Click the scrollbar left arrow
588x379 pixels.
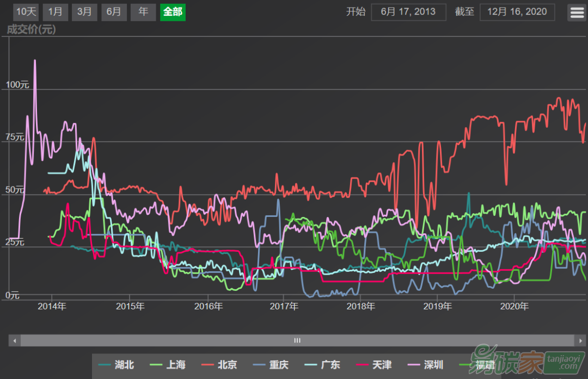[x=15, y=340]
